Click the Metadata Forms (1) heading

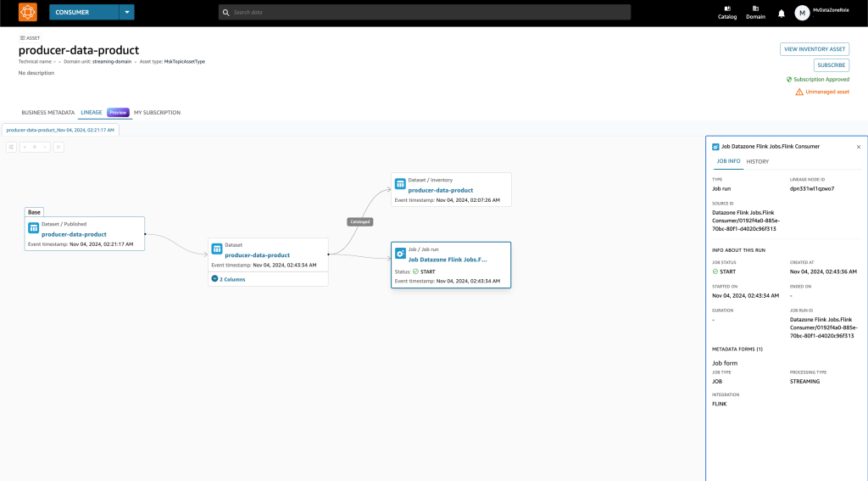pyautogui.click(x=737, y=350)
